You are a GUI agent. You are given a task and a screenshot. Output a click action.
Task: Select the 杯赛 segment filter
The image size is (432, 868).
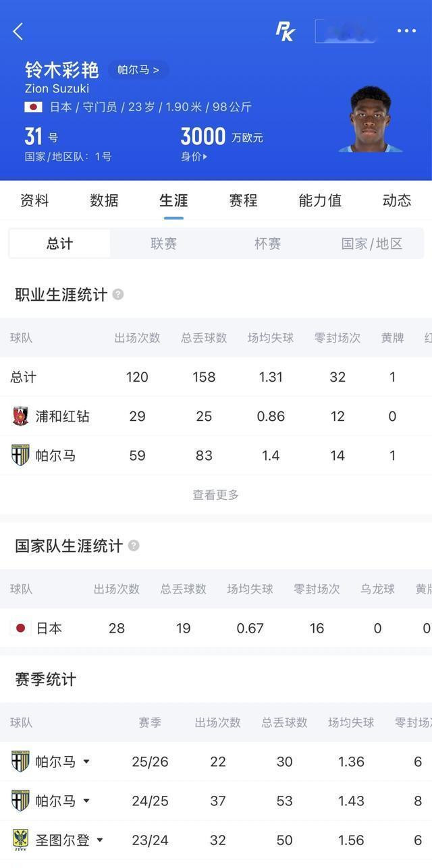[x=267, y=243]
